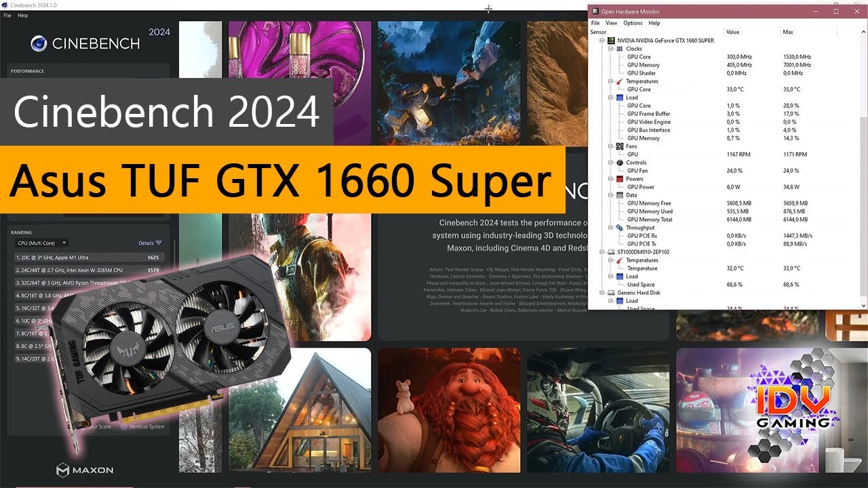This screenshot has width=868, height=488.
Task: Click the race car driver render thumbnail
Action: pyautogui.click(x=598, y=410)
